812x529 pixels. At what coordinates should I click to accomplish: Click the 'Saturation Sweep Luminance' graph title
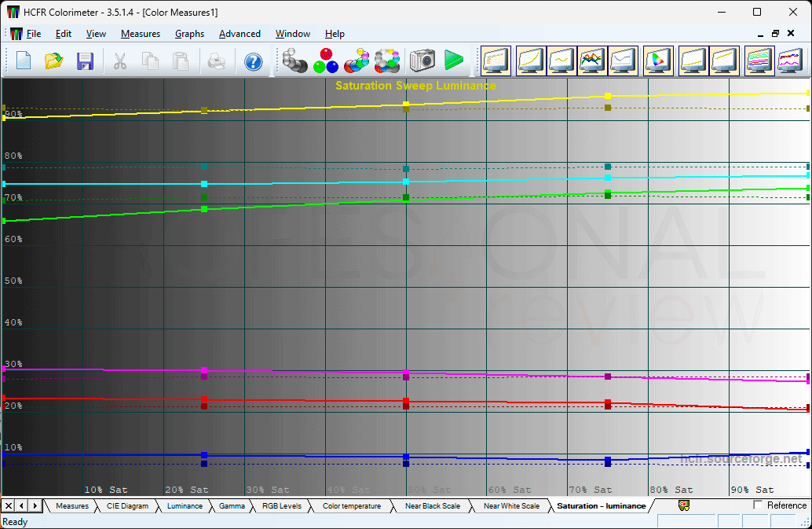click(x=415, y=86)
